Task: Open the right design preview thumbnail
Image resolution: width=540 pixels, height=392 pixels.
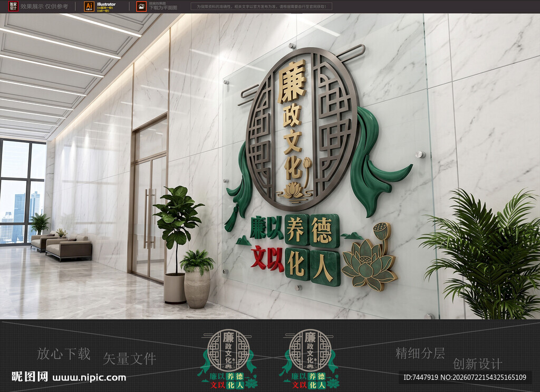Action: [x=310, y=359]
